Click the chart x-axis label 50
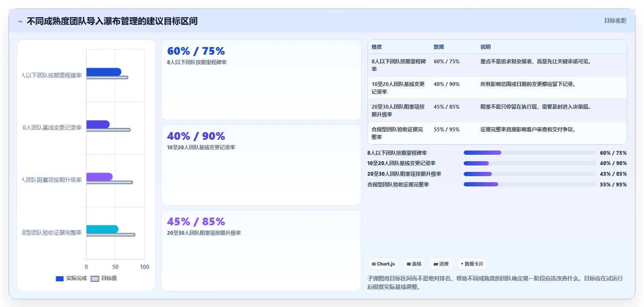The width and height of the screenshot is (644, 307). [x=115, y=267]
